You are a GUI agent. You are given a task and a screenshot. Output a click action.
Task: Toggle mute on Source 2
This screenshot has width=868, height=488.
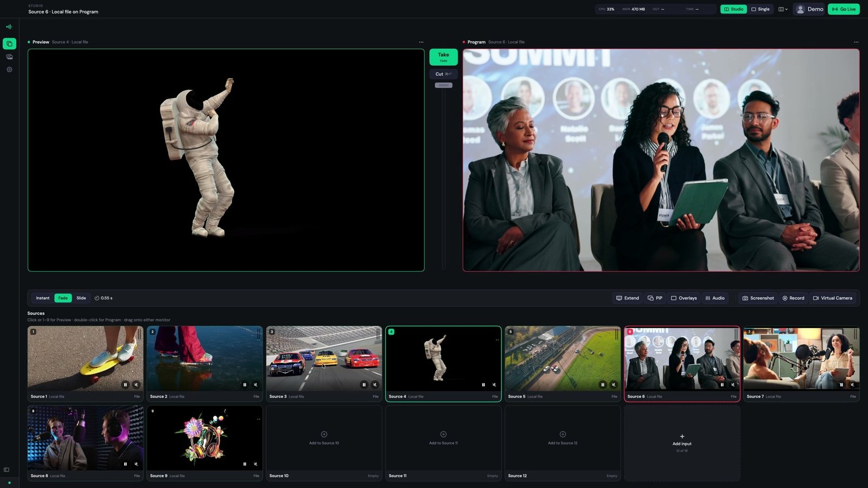[x=256, y=385]
